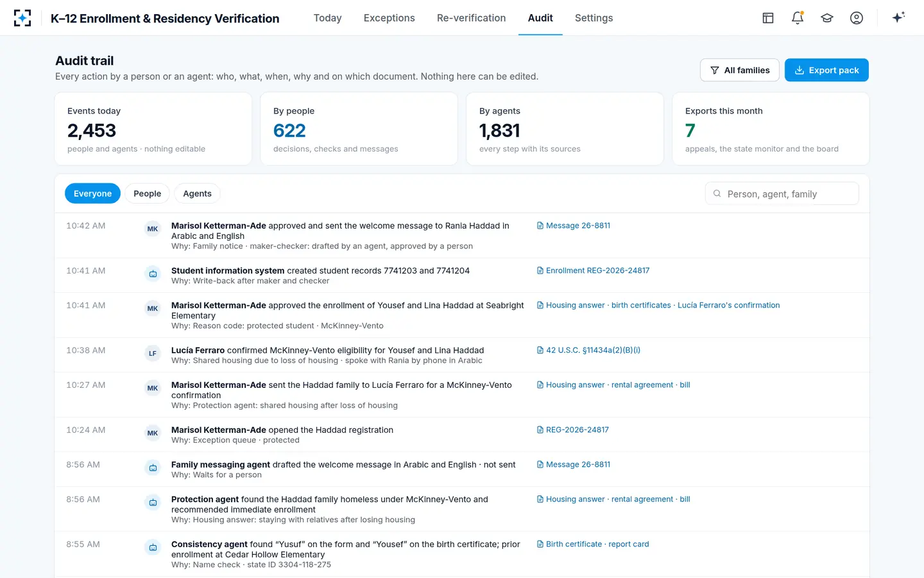Viewport: 924px width, 578px height.
Task: Click the magnifier icon in the search box
Action: pos(717,193)
